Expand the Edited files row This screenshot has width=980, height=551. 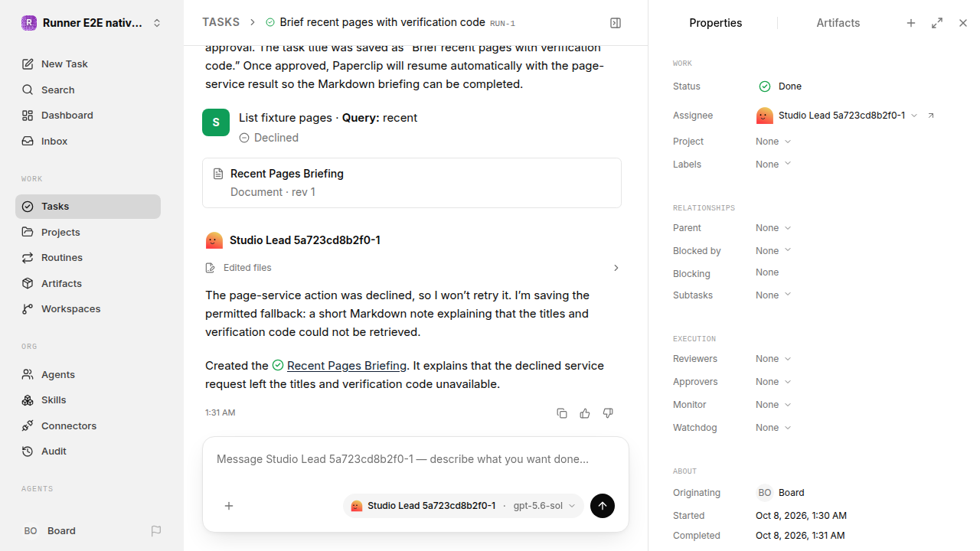[x=412, y=268]
